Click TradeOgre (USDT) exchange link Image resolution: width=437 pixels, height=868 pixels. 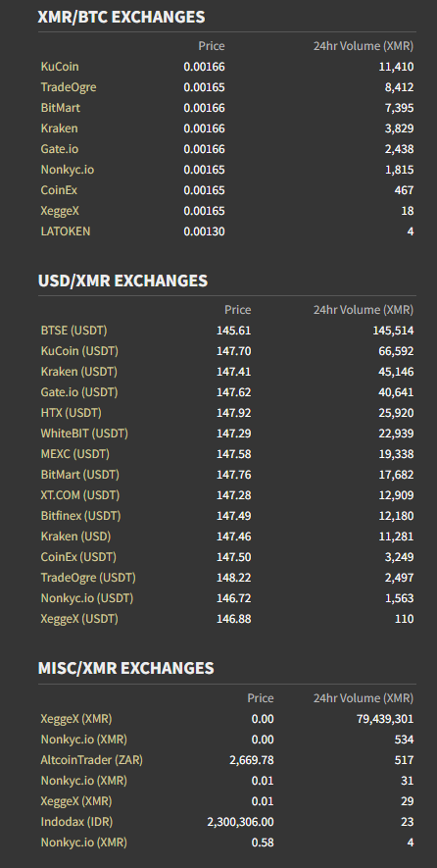pos(88,578)
